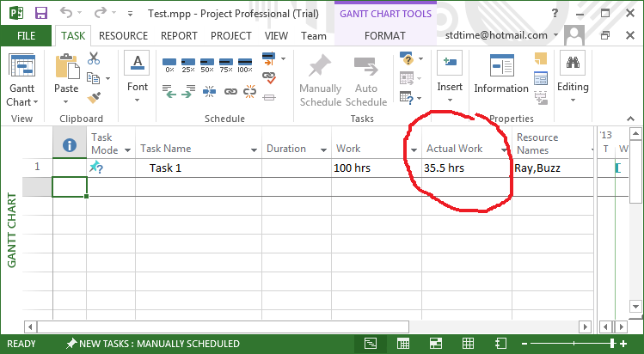Expand the Inspect dropdown arrow

pyautogui.click(x=420, y=59)
